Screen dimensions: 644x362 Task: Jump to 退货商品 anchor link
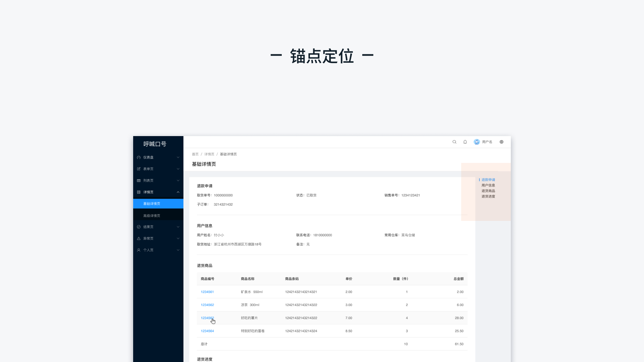pos(488,191)
